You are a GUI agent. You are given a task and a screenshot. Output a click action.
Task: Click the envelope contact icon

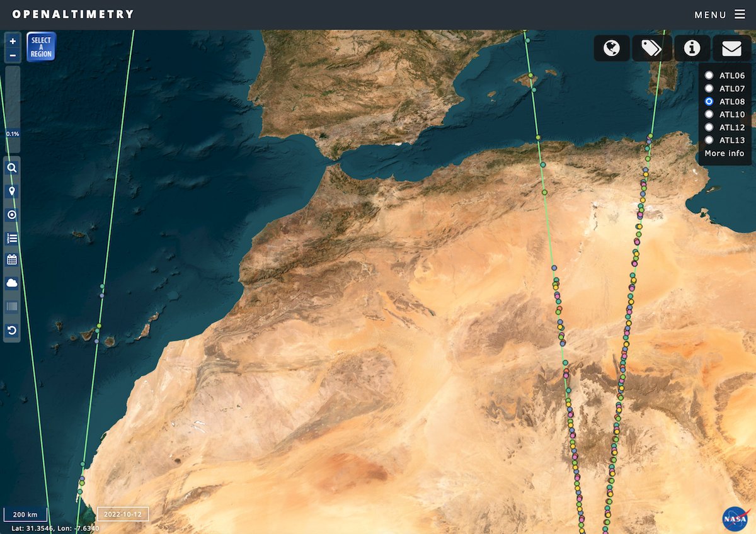click(x=731, y=48)
